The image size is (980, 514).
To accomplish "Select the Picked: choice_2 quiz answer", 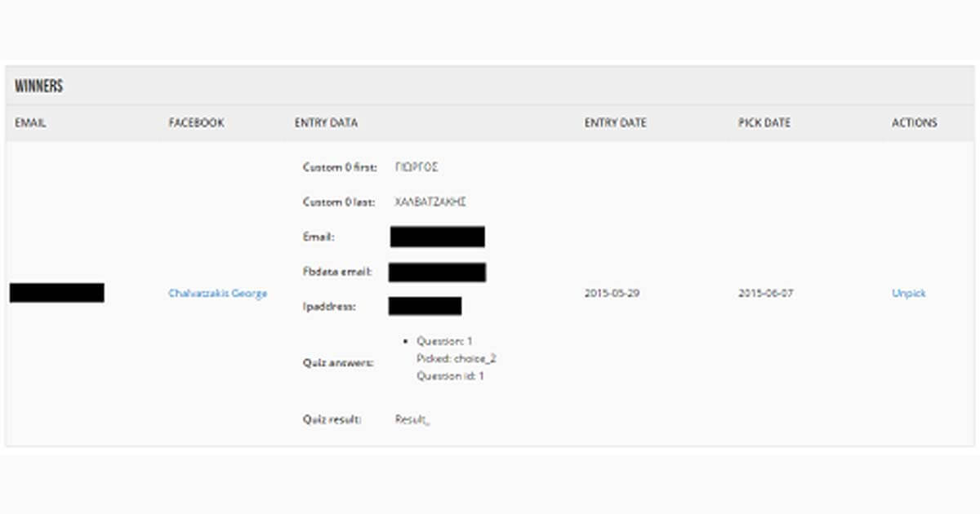I will click(x=457, y=359).
